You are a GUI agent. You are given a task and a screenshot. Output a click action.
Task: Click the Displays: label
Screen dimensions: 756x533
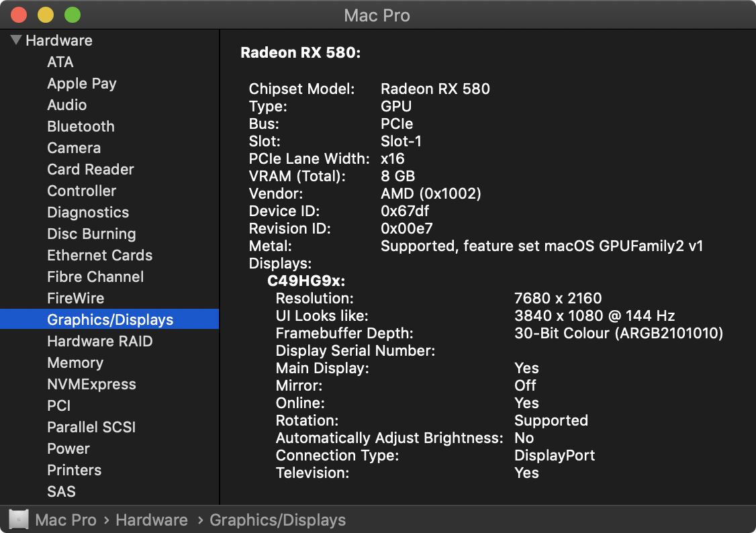(280, 264)
